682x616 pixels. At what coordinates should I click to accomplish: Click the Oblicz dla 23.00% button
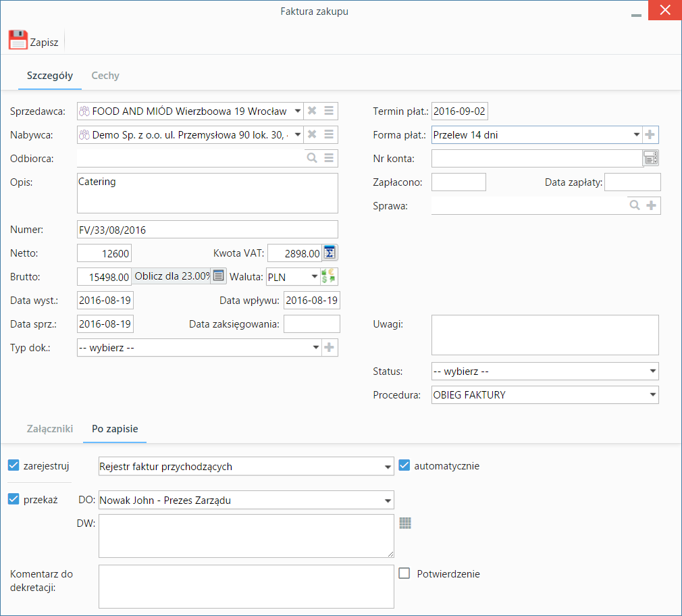click(x=172, y=276)
